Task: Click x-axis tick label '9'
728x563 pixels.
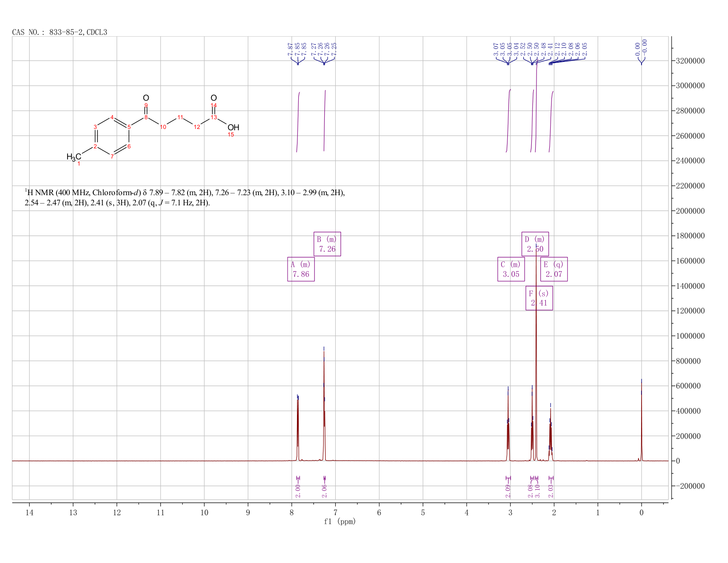Action: pyautogui.click(x=248, y=512)
